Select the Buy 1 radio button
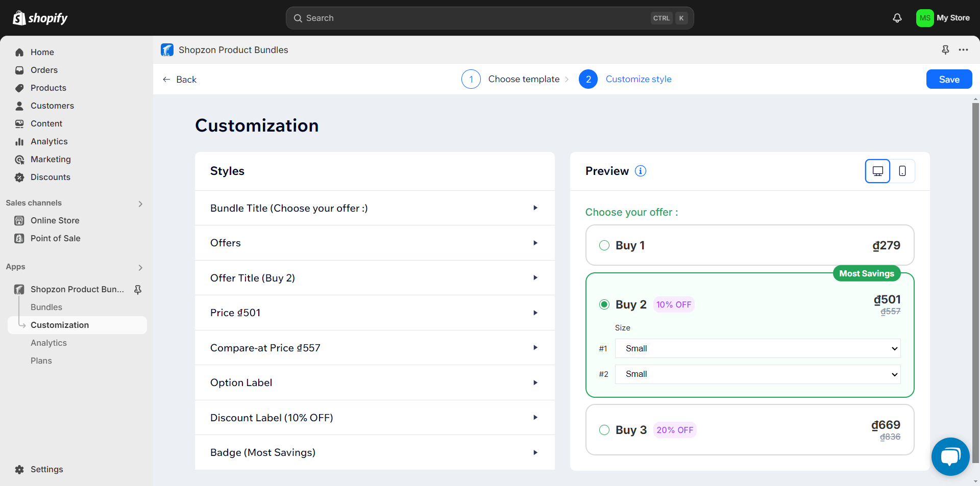 pyautogui.click(x=604, y=245)
